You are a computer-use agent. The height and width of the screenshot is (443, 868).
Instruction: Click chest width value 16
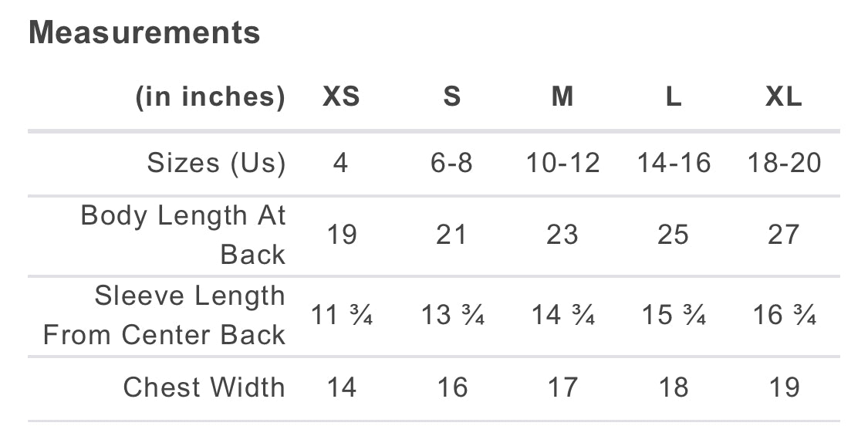click(452, 387)
